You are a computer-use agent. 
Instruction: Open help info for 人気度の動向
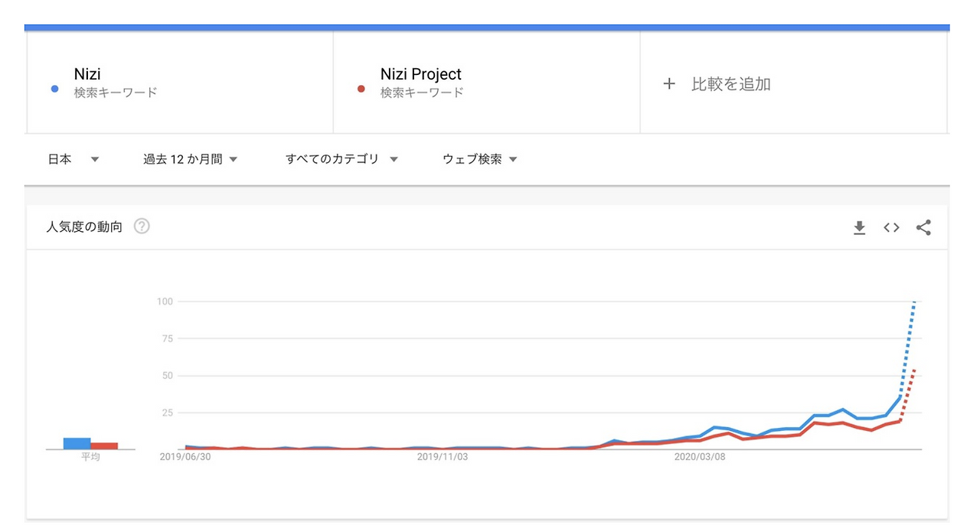coord(141,226)
